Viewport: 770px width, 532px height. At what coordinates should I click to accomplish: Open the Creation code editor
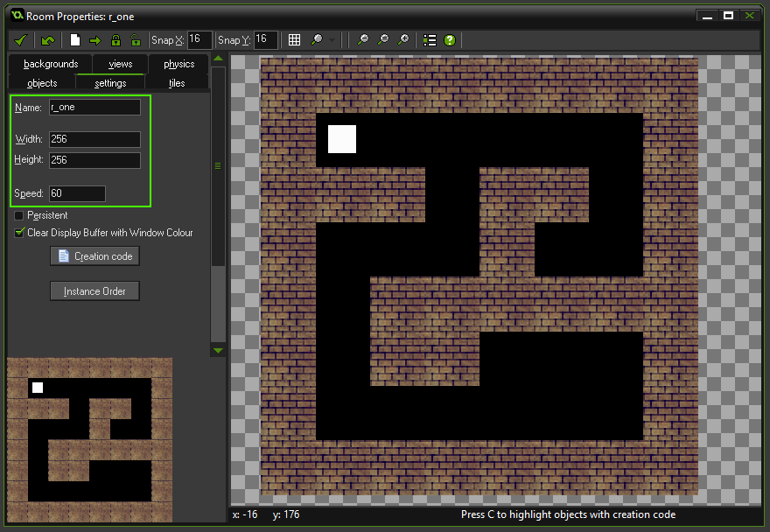click(94, 255)
